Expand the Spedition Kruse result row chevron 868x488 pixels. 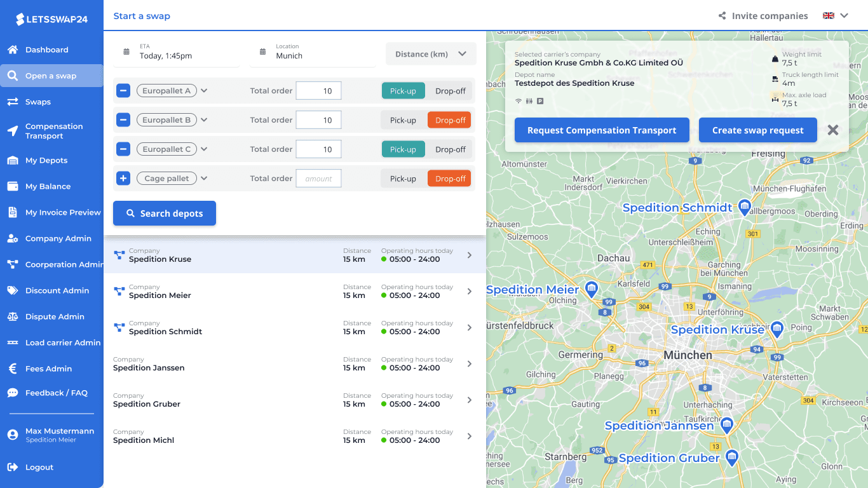[x=470, y=255]
